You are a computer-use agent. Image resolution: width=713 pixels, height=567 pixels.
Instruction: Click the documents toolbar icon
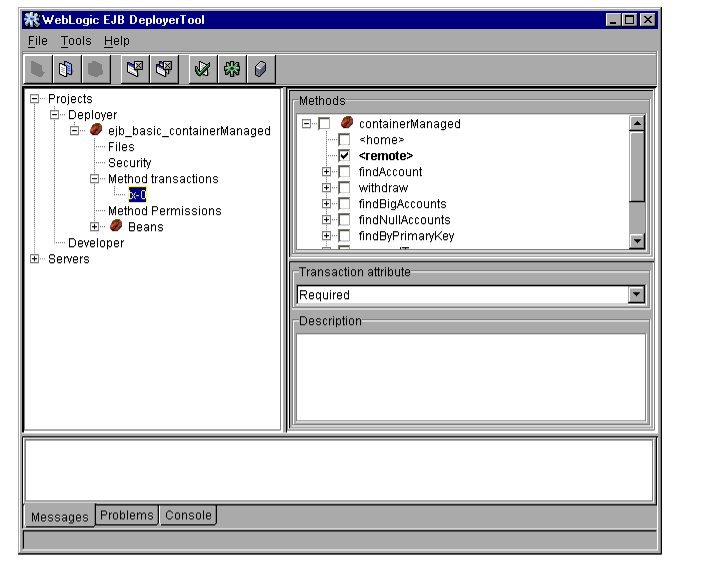66,70
